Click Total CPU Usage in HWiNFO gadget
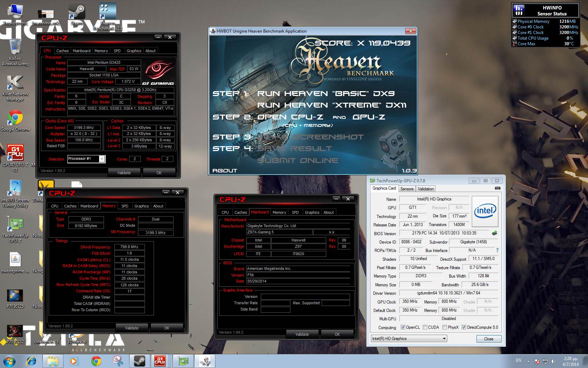Image resolution: width=588 pixels, height=368 pixels. pyautogui.click(x=545, y=38)
